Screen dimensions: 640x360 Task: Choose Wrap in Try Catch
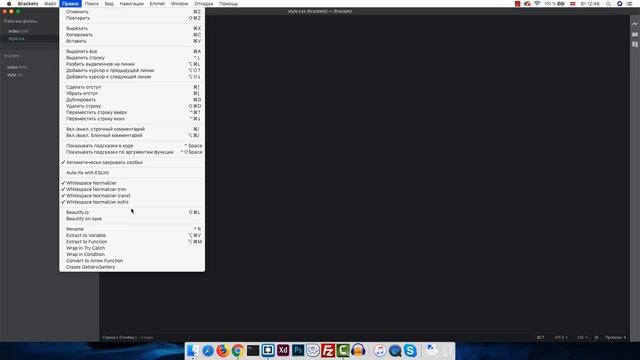132,248
